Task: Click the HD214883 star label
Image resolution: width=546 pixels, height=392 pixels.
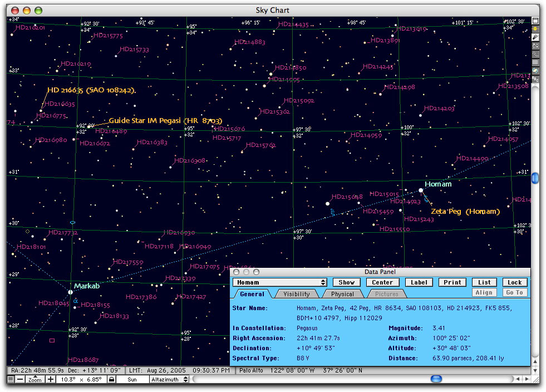Action: [250, 42]
